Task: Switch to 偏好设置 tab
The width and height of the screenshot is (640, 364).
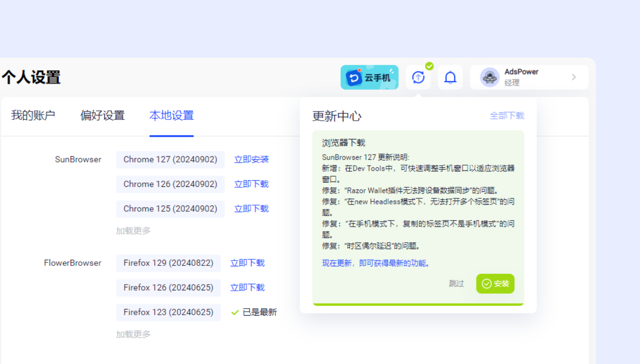Action: coord(103,115)
